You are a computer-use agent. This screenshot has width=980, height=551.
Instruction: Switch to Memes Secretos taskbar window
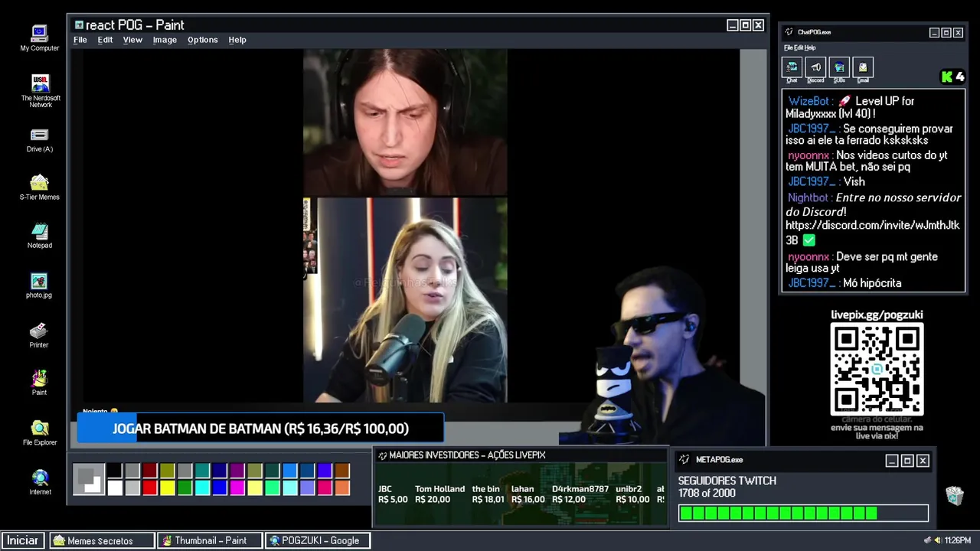tap(100, 540)
